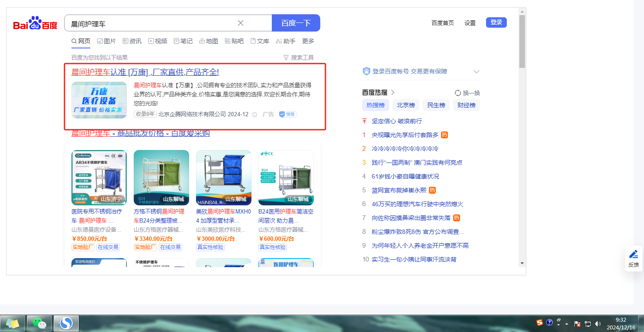Click the 保障 shield badge

[288, 114]
